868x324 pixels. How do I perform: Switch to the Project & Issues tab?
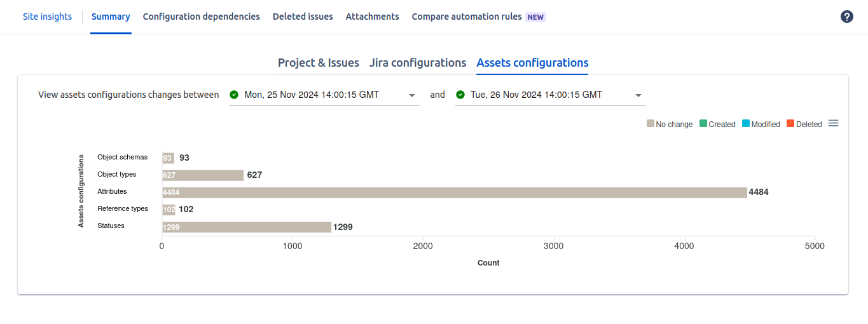point(318,63)
